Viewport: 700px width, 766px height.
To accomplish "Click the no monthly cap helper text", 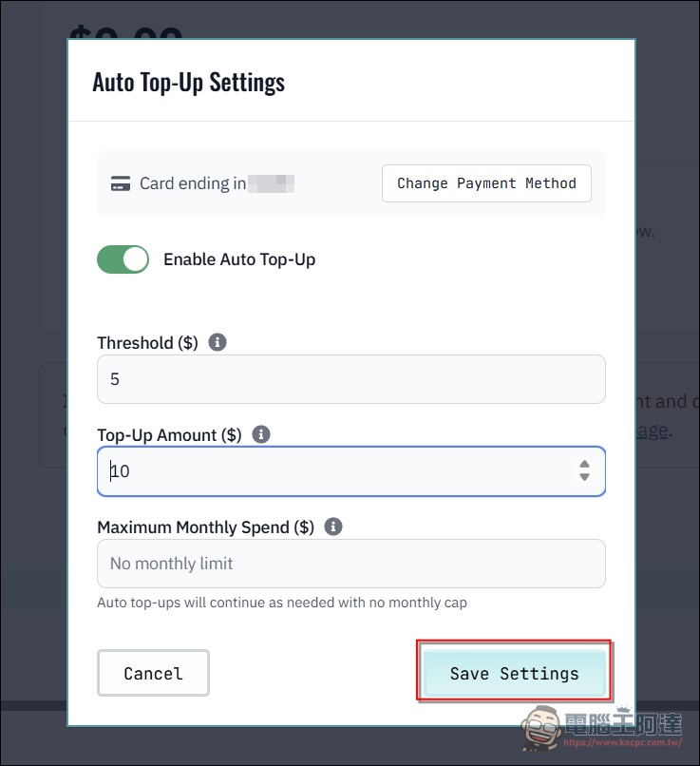I will pyautogui.click(x=282, y=603).
